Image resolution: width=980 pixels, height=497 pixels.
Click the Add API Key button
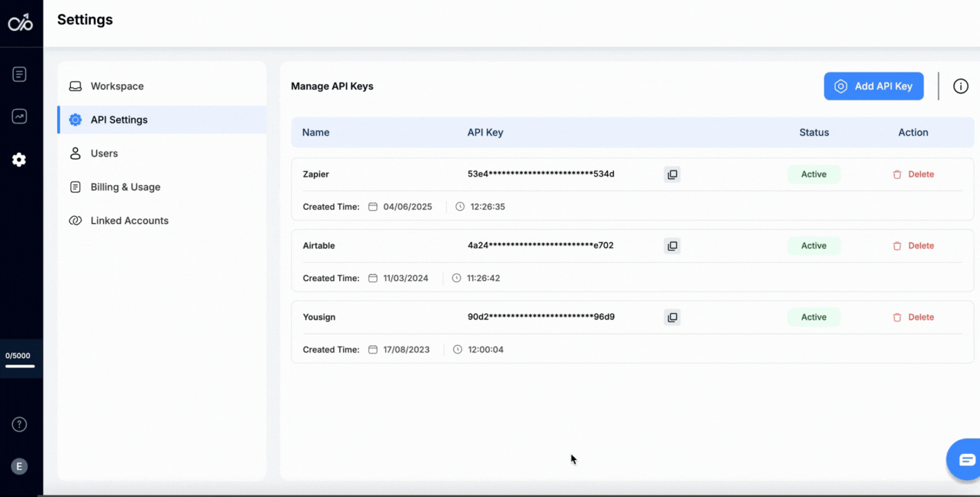(873, 86)
